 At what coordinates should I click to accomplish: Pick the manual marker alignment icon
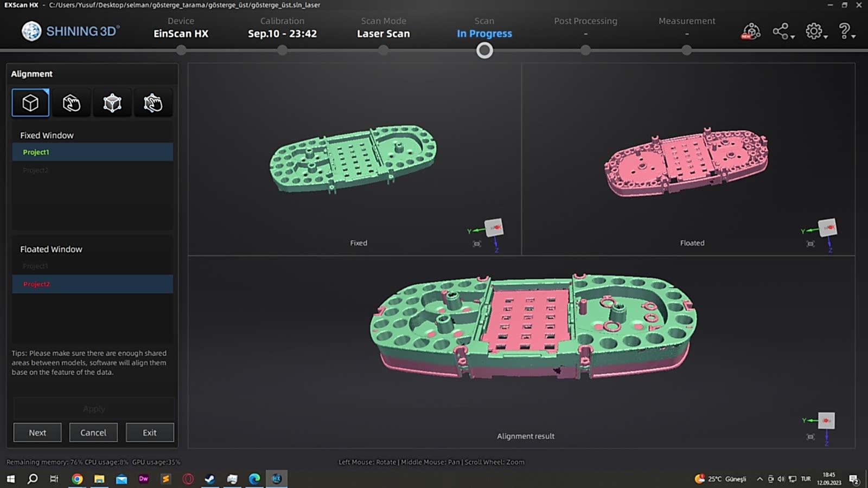click(x=153, y=103)
